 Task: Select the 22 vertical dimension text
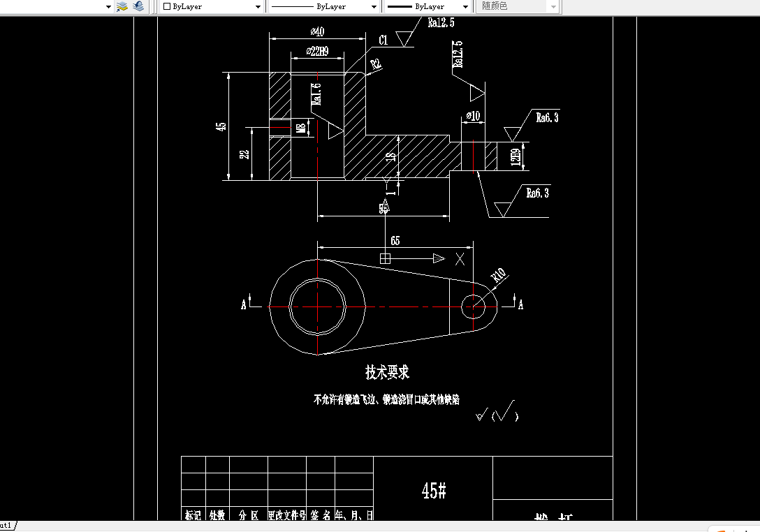click(244, 154)
